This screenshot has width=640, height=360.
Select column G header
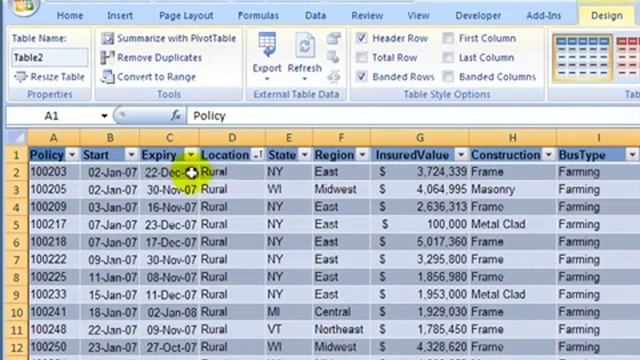click(x=420, y=138)
